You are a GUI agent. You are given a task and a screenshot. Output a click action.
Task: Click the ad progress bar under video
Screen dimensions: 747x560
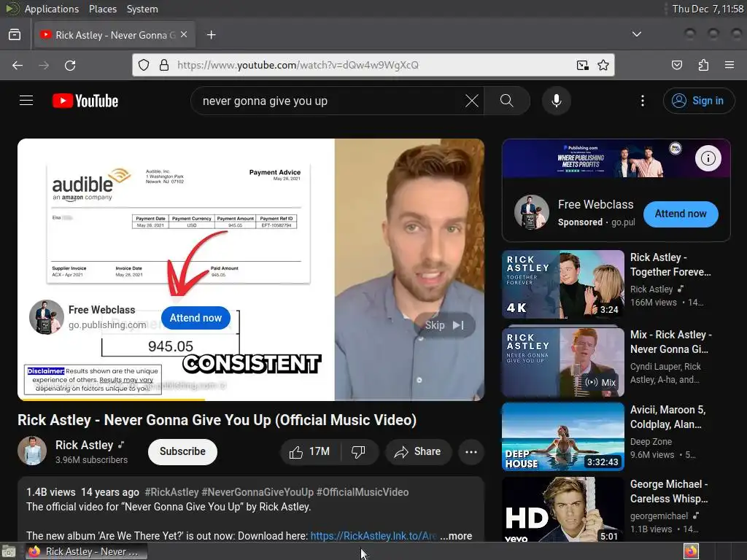click(x=251, y=399)
